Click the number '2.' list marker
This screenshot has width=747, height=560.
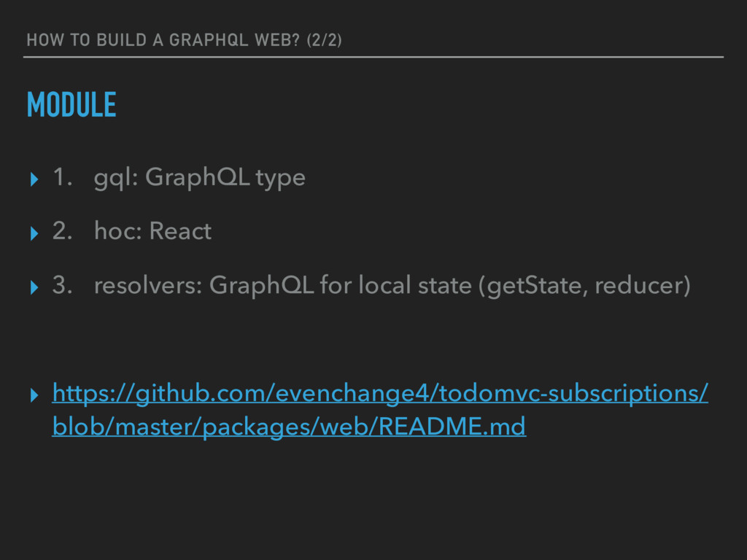pos(63,231)
